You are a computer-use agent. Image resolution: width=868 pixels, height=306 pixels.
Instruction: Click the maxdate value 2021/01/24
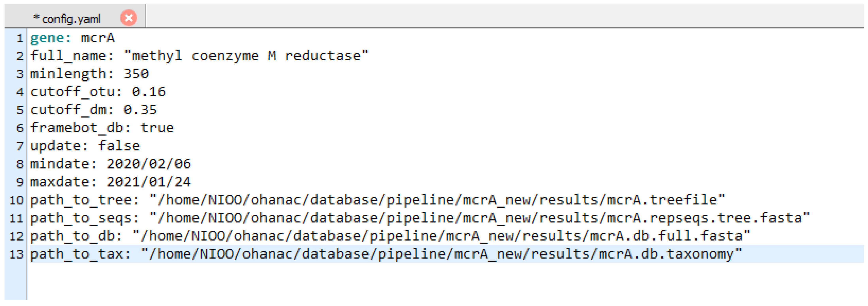click(149, 182)
